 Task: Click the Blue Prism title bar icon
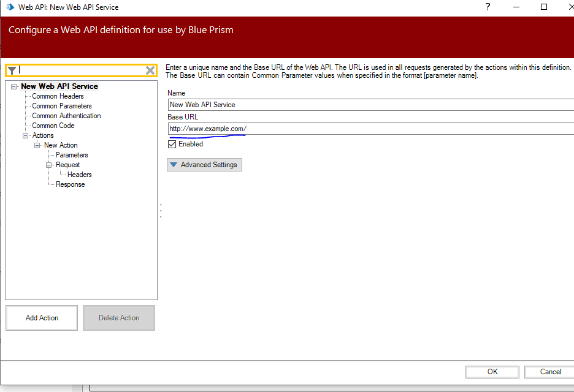10,7
